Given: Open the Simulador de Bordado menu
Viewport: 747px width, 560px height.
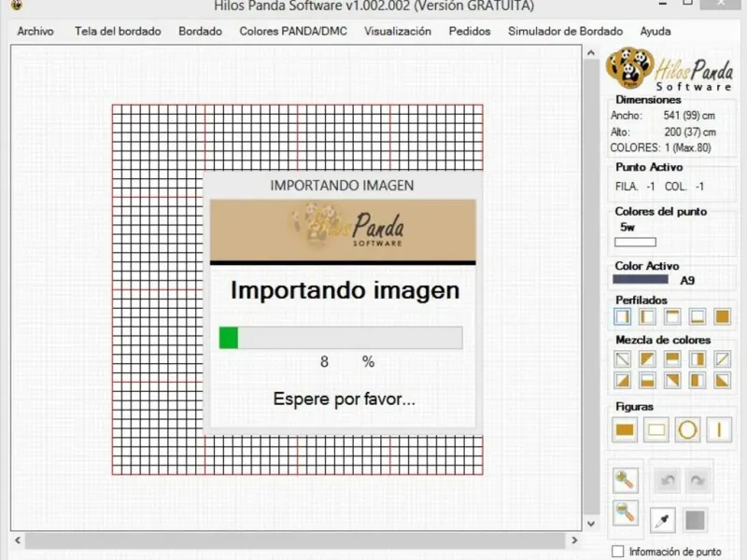Looking at the screenshot, I should pyautogui.click(x=565, y=31).
